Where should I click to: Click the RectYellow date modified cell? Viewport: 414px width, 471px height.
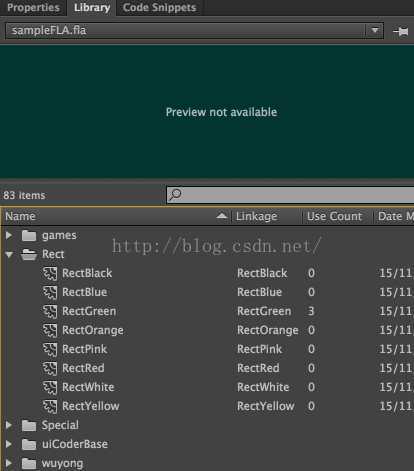click(396, 406)
